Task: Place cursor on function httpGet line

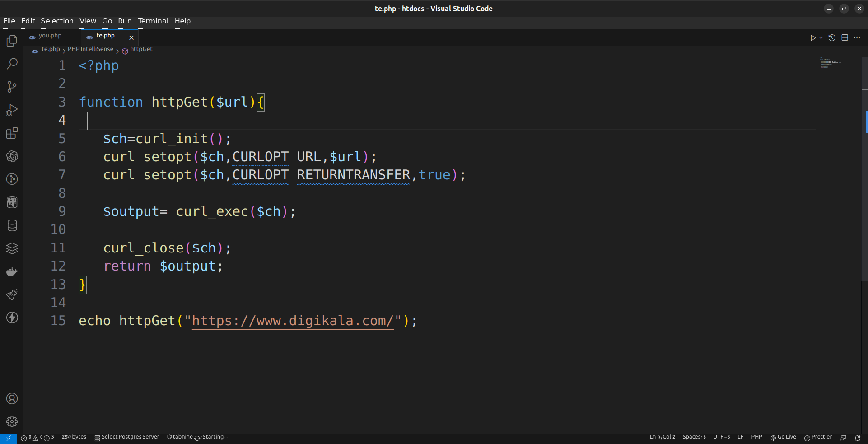Action: point(172,102)
